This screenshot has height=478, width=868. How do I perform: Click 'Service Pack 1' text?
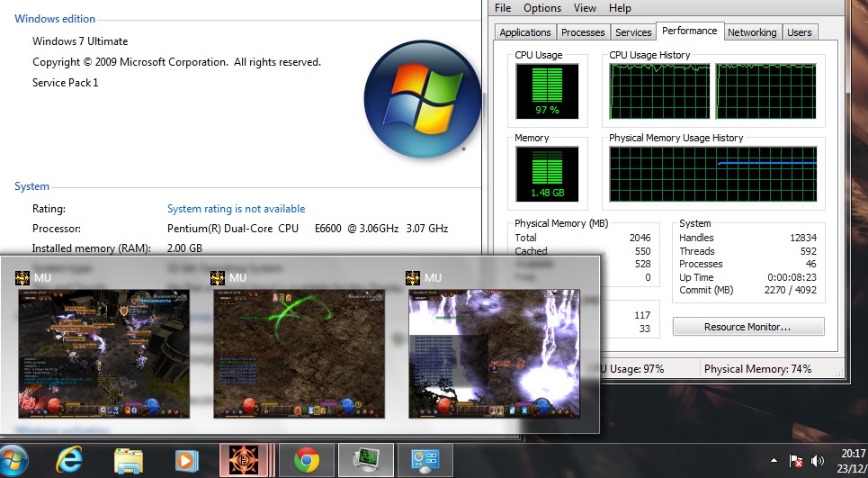pyautogui.click(x=66, y=83)
